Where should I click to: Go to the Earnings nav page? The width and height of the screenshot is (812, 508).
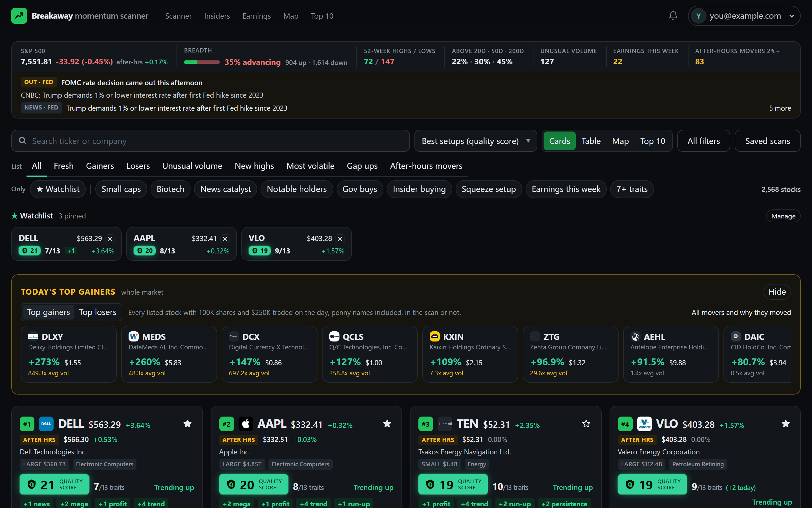click(257, 16)
